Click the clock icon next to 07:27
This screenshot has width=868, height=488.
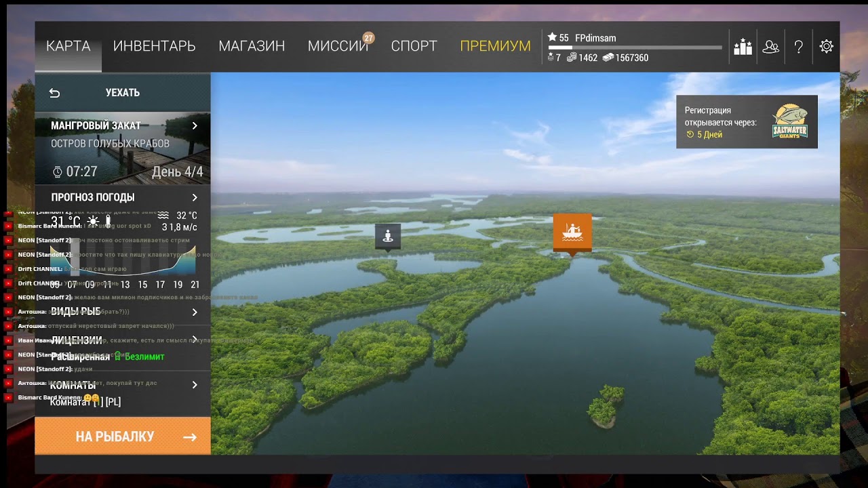[x=58, y=172]
